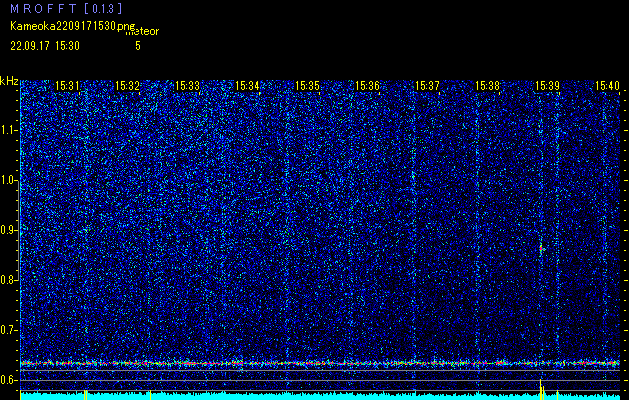Screen dimensions: 629x400
Task: Click the 15:37 time label
Action: pos(427,85)
